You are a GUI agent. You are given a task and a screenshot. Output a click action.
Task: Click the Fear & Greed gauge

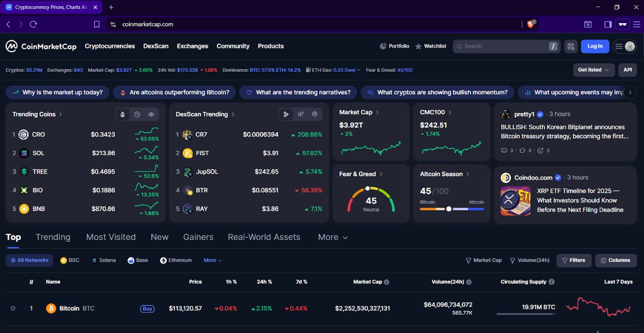click(x=371, y=200)
